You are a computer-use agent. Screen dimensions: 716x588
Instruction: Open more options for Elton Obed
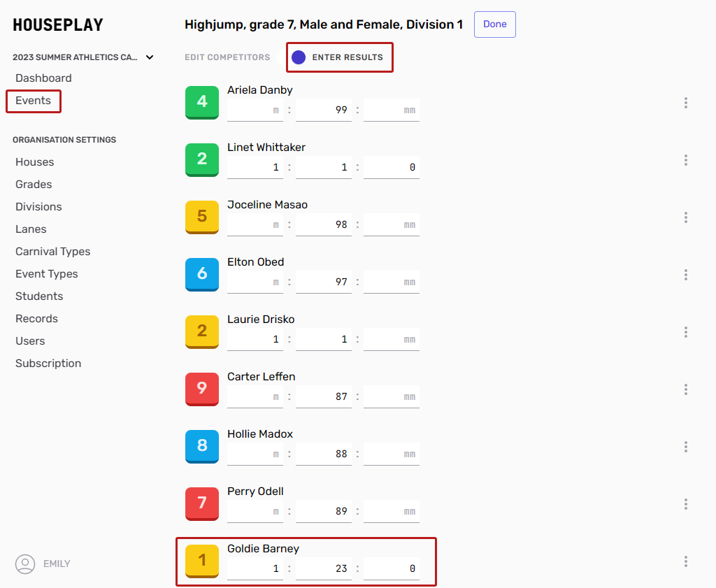point(686,275)
